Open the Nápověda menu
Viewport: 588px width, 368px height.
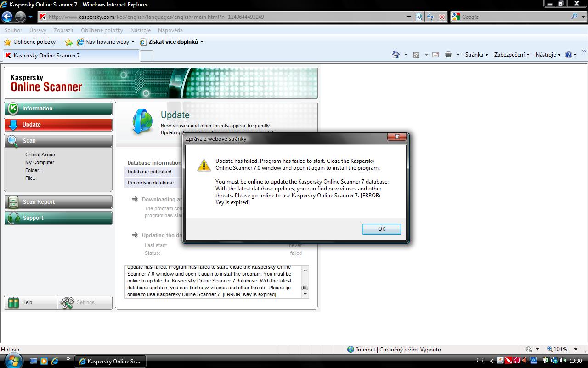pos(170,30)
